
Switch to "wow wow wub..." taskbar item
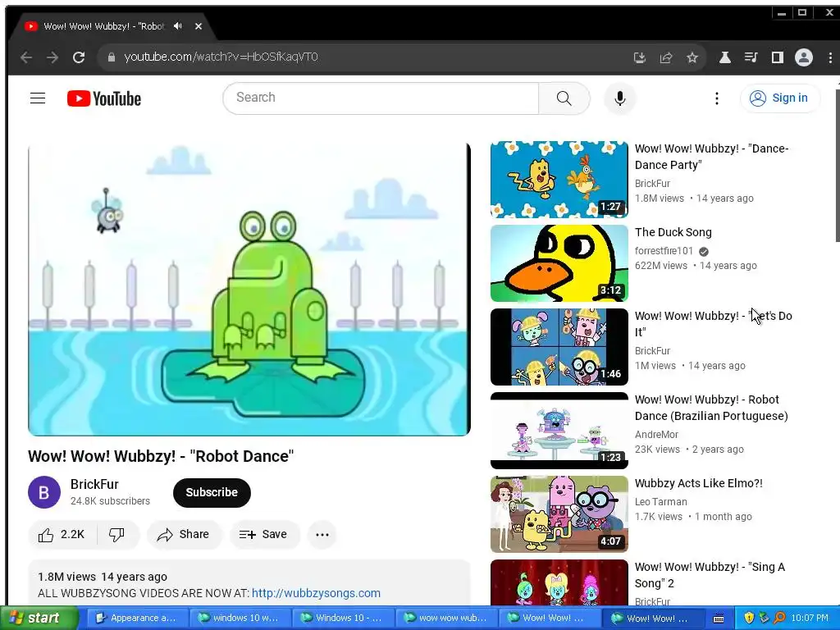pyautogui.click(x=445, y=619)
